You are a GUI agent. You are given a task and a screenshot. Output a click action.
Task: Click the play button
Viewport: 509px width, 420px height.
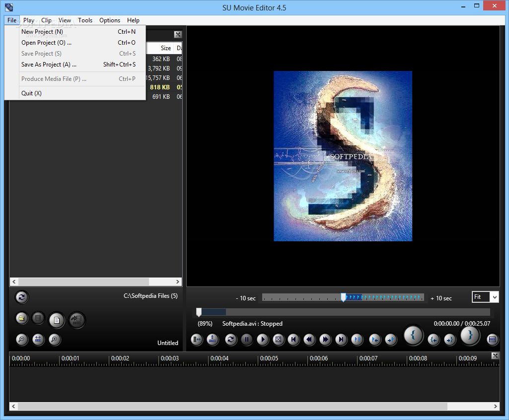(263, 340)
